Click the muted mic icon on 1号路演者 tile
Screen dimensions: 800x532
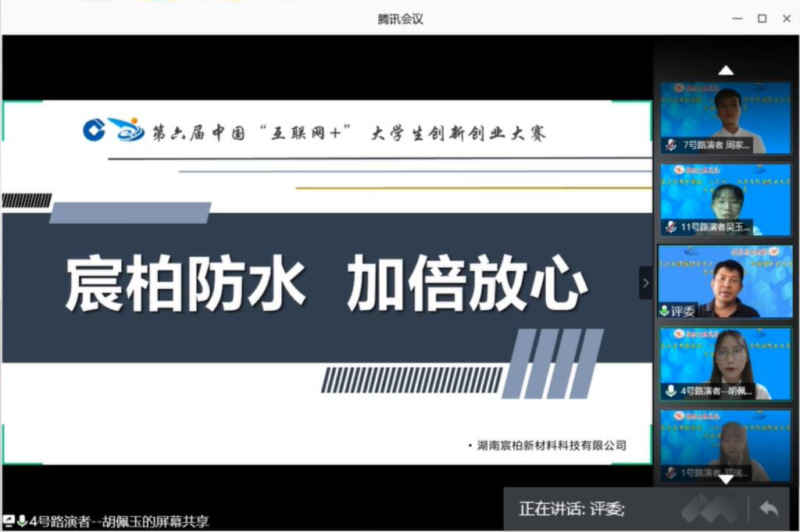pos(671,473)
